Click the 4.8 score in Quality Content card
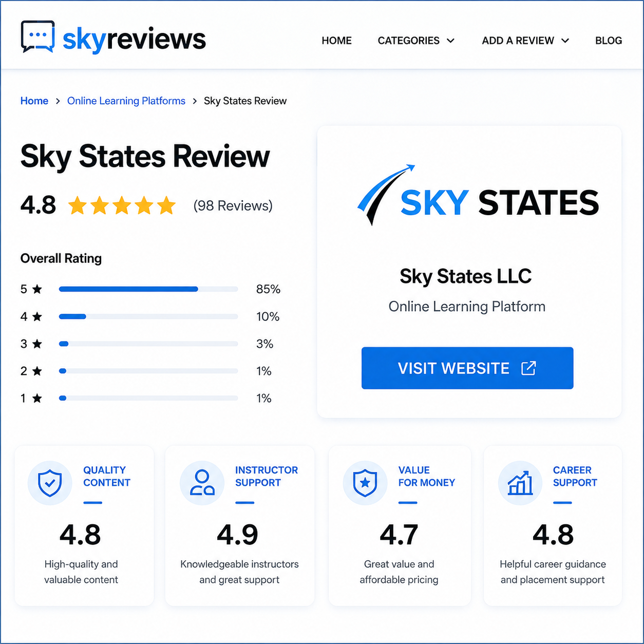Image resolution: width=644 pixels, height=644 pixels. coord(80,535)
